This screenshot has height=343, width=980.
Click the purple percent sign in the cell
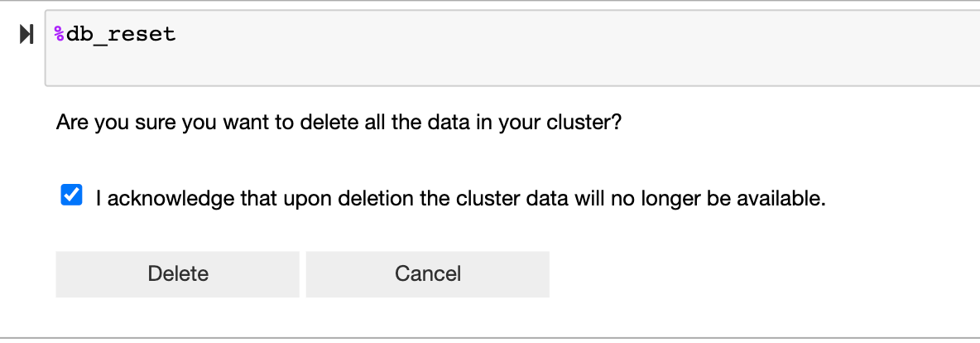[x=59, y=35]
